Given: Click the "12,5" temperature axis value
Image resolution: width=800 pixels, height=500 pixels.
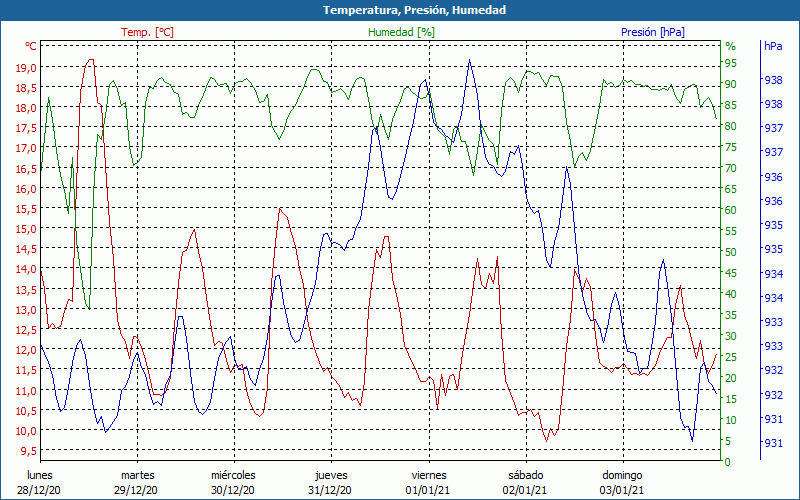Looking at the screenshot, I should [x=28, y=330].
